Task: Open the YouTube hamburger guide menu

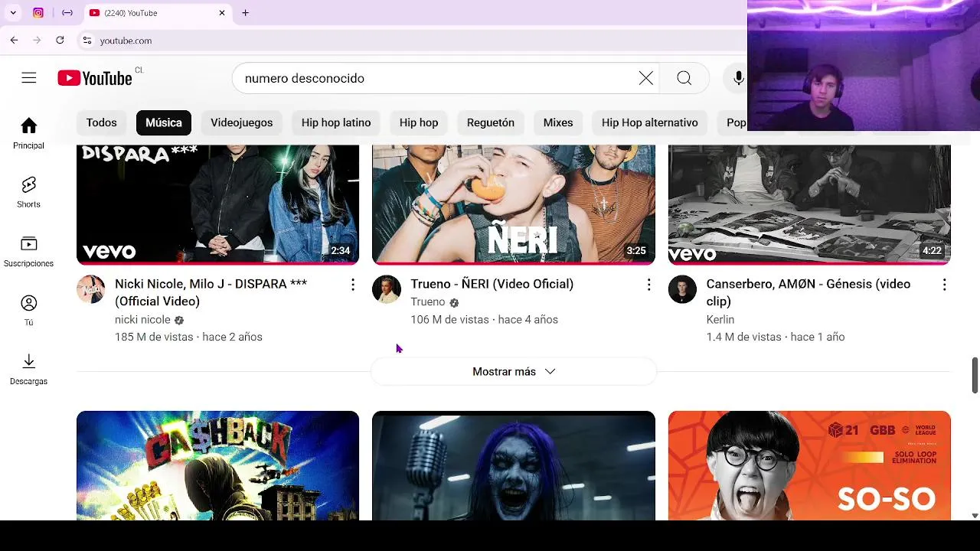Action: pyautogui.click(x=29, y=78)
